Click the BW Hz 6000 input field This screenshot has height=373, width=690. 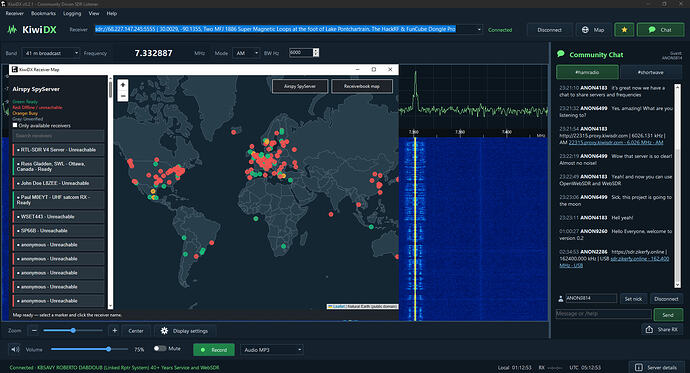coord(301,52)
